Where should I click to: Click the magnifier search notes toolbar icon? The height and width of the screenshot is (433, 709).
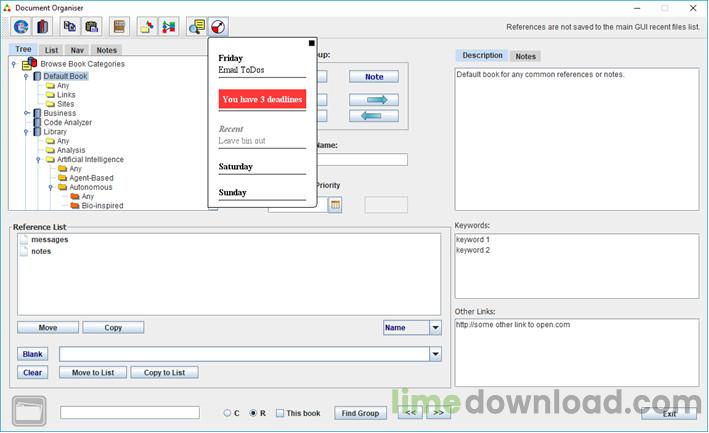196,27
